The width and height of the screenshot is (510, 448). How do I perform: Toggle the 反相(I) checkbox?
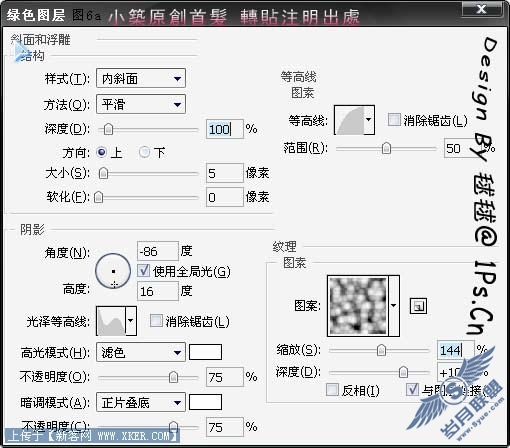pos(332,389)
